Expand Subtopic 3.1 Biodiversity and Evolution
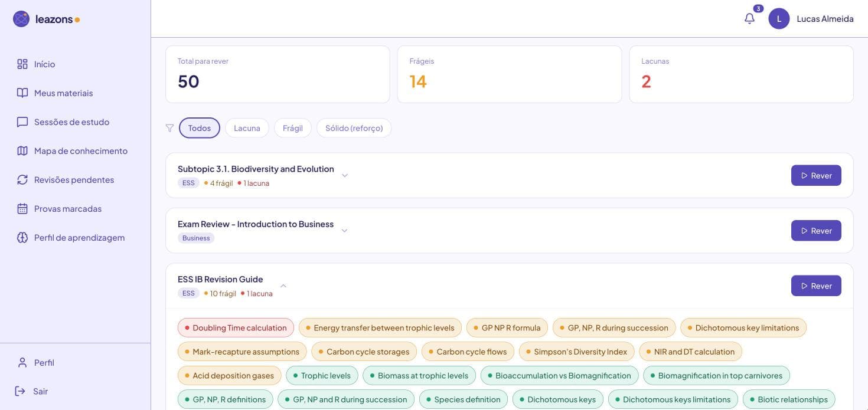The height and width of the screenshot is (410, 868). pos(345,175)
